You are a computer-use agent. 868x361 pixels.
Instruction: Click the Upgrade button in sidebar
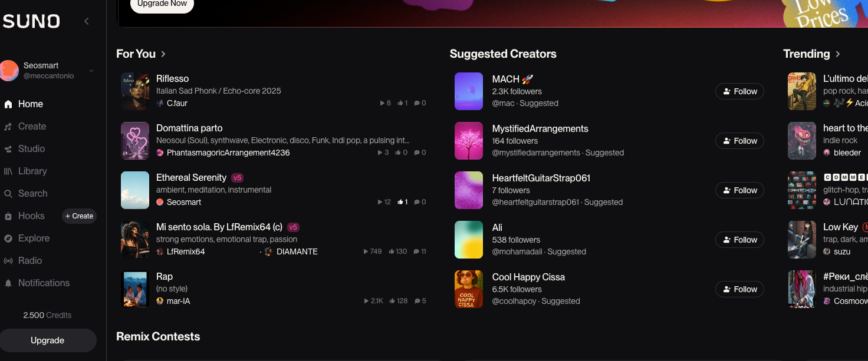[48, 340]
